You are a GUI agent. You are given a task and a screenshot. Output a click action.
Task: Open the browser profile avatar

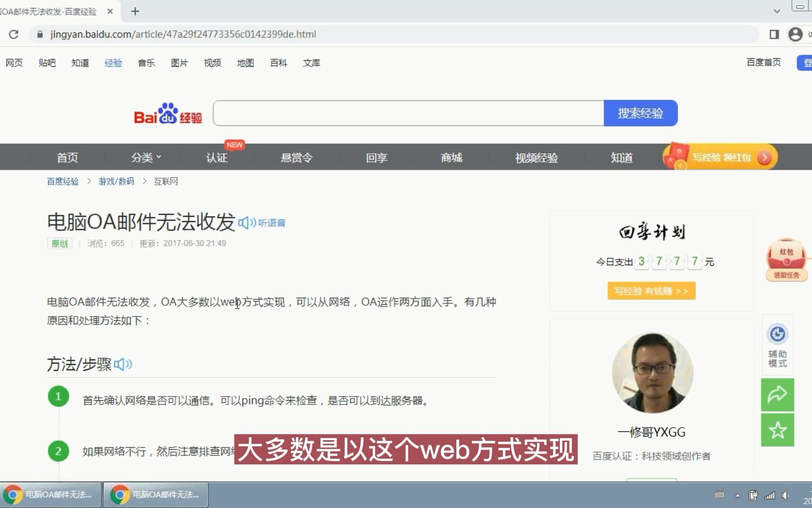[x=795, y=34]
